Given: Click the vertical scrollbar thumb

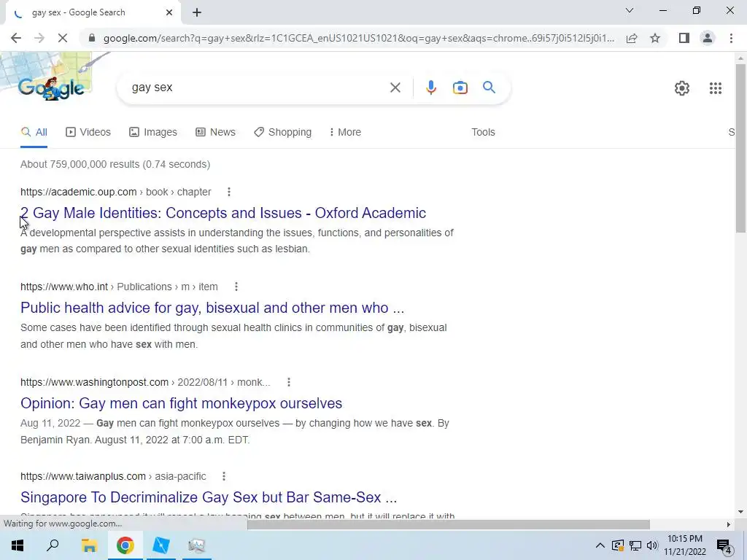Looking at the screenshot, I should [x=740, y=147].
